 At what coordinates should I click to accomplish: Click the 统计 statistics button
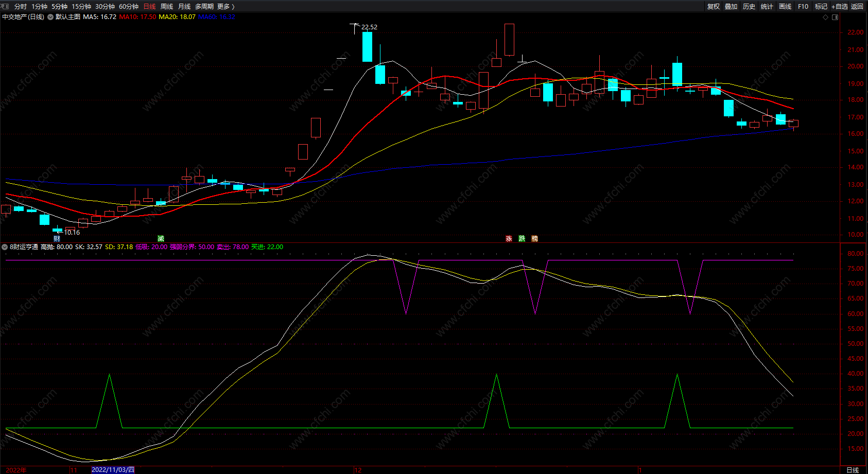(767, 7)
